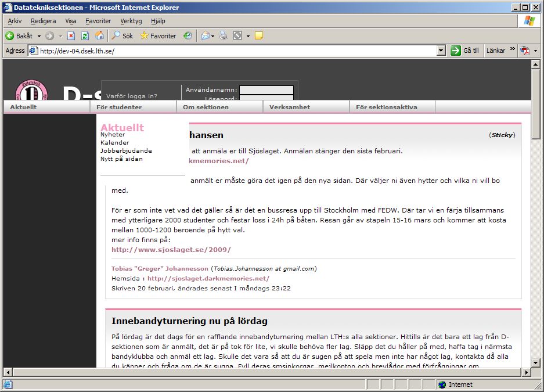Follow the www.sjoslaget.se/2009 link
The width and height of the screenshot is (544, 392).
coord(171,249)
